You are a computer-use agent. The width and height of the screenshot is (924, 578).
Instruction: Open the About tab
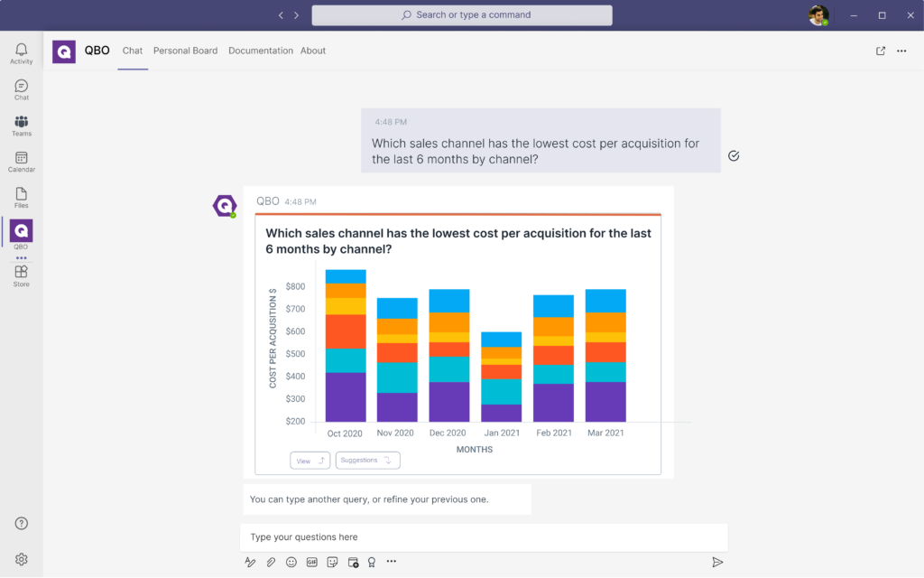(x=313, y=51)
